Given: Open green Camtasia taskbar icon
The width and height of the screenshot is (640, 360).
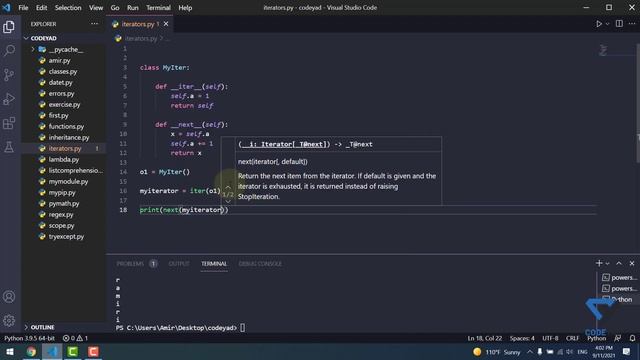Looking at the screenshot, I should click(73, 351).
